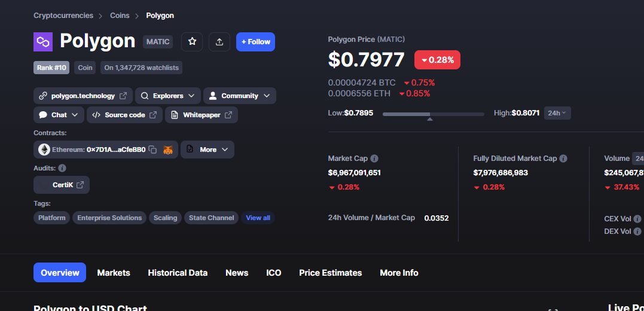This screenshot has height=311, width=644.
Task: Expand the Explorers dropdown
Action: (168, 96)
